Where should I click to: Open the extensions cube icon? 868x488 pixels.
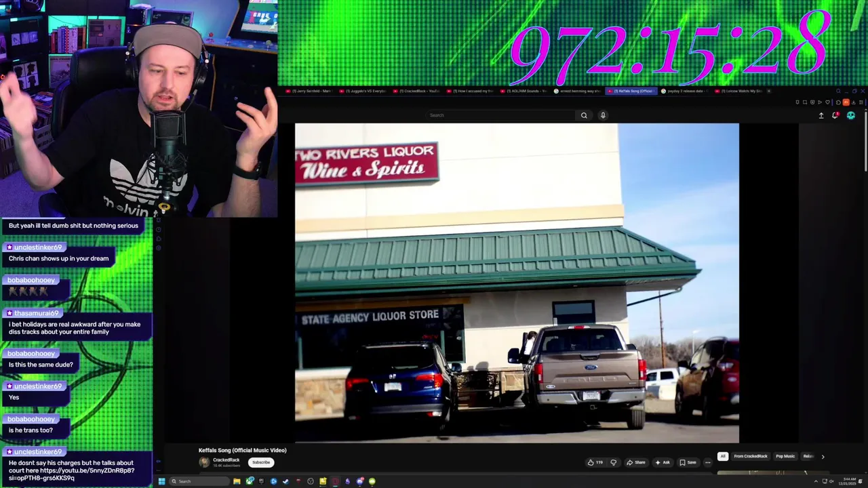coord(838,102)
